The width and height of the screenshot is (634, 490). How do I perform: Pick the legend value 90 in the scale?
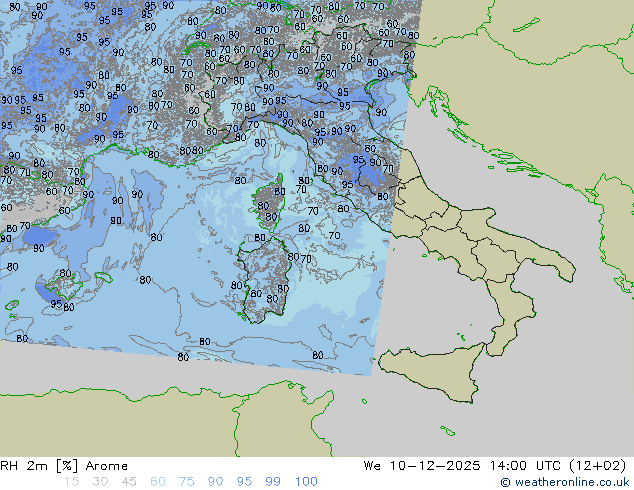(215, 482)
